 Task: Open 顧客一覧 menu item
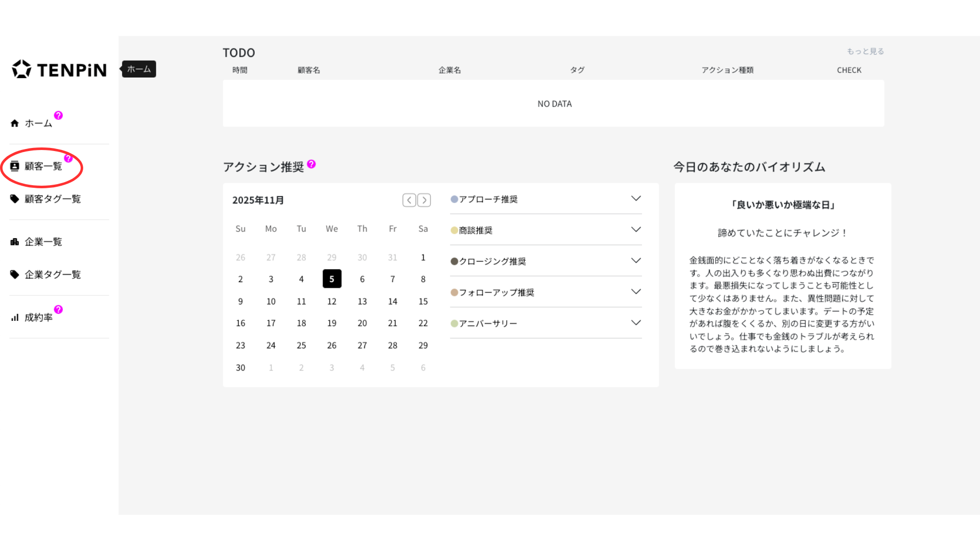[x=43, y=166]
